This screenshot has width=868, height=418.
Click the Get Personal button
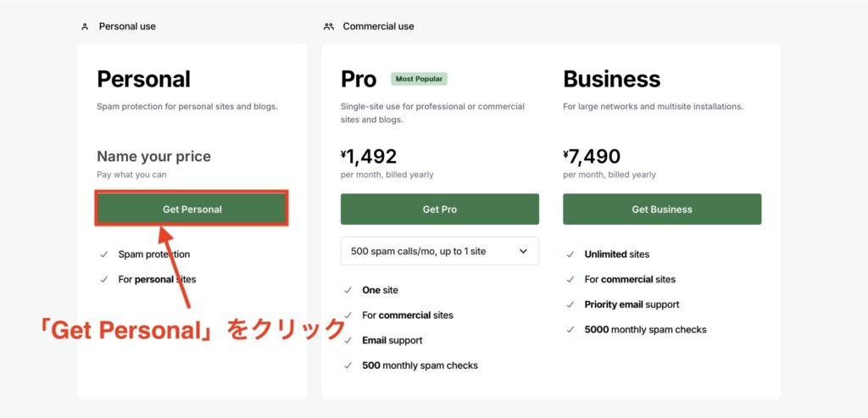[x=192, y=209]
